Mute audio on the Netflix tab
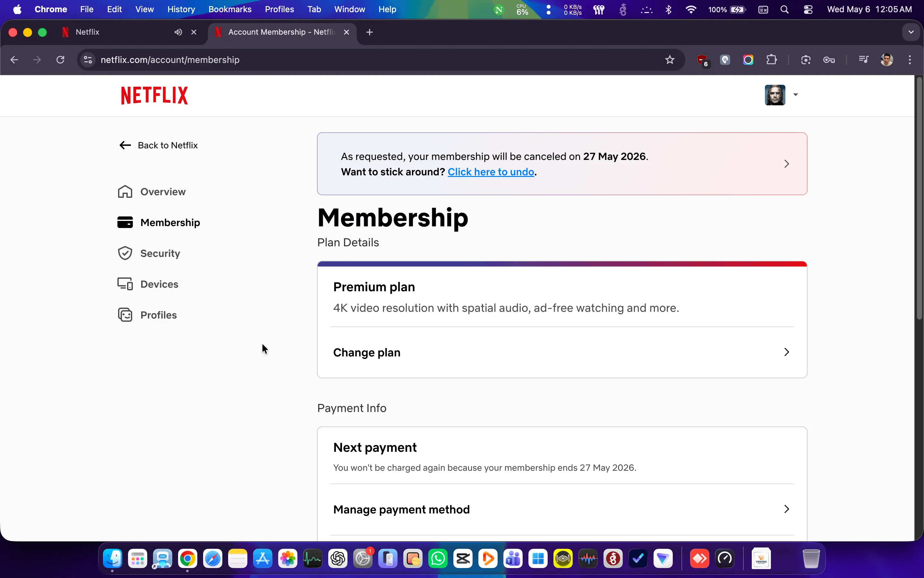This screenshot has width=924, height=578. [x=178, y=32]
